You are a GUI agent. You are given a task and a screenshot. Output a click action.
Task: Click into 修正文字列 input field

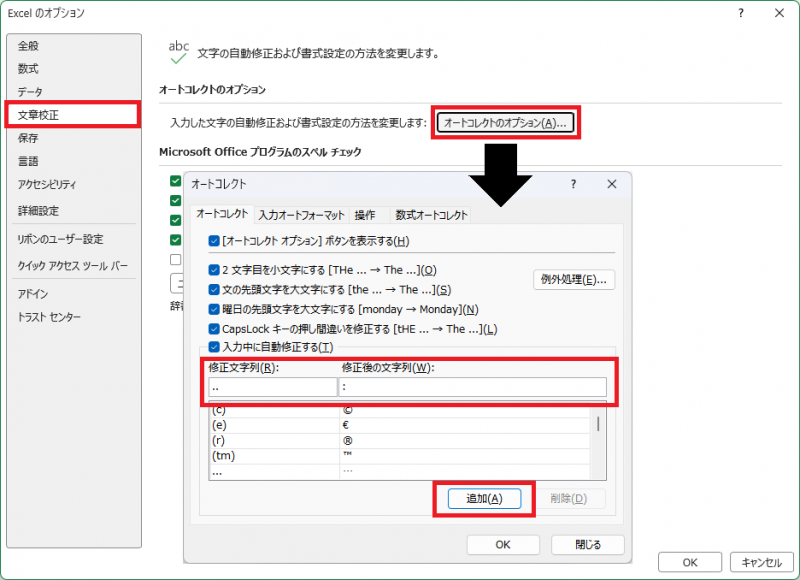(273, 387)
